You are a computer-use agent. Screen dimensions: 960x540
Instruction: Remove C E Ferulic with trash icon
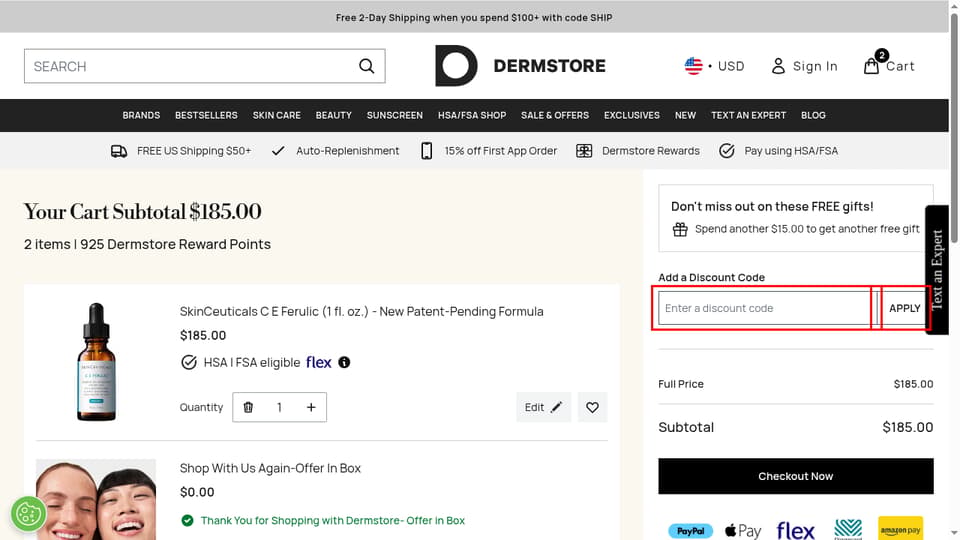[248, 407]
